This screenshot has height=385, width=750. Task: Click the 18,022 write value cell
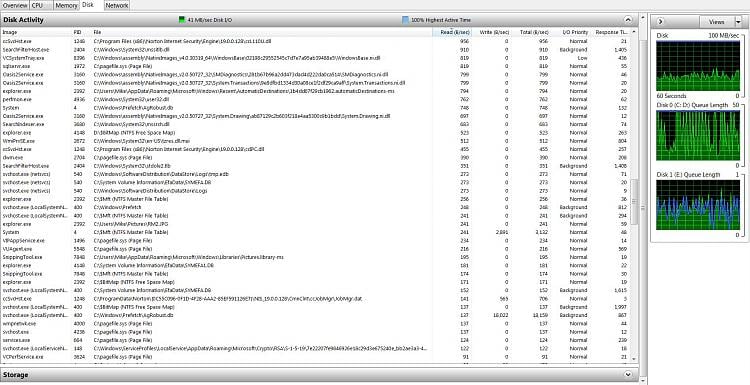(x=500, y=315)
